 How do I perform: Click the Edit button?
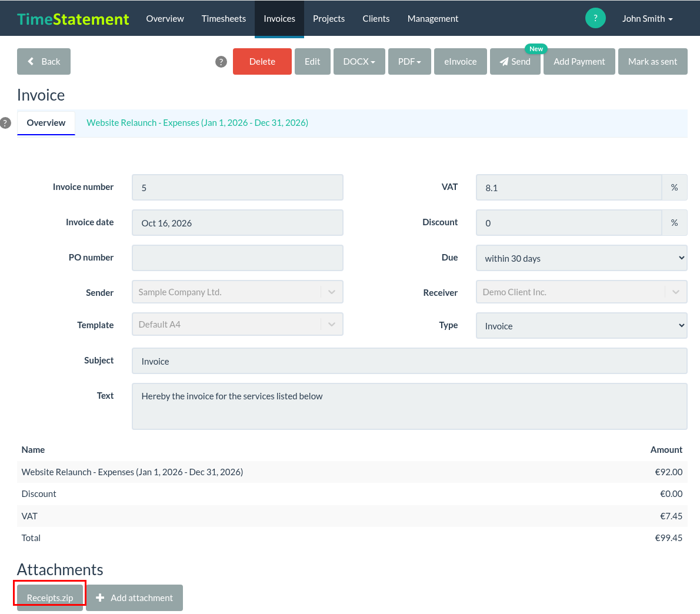[312, 62]
